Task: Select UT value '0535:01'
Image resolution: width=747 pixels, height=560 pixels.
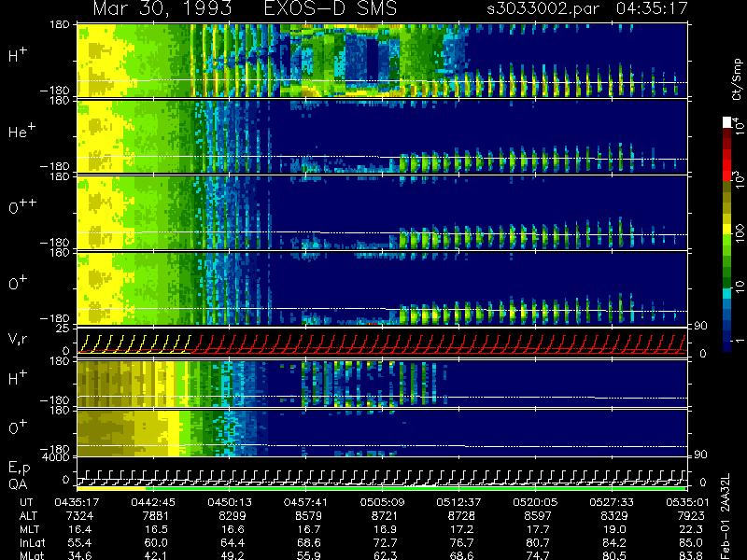Action: click(687, 502)
